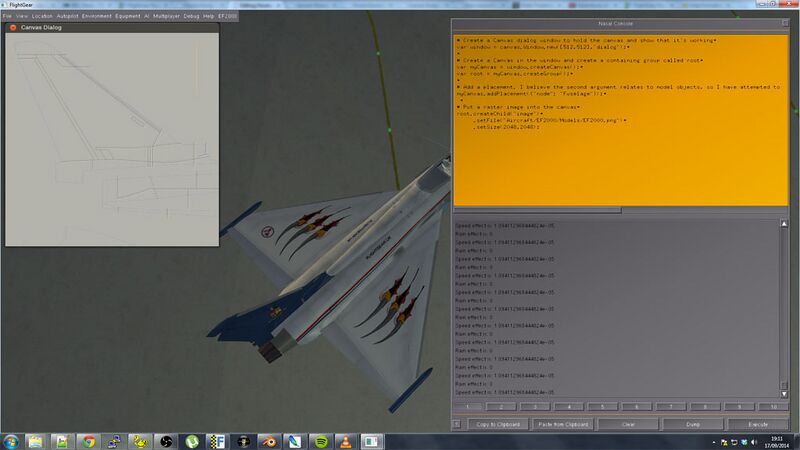
Task: Select Nasal Console tab 2
Action: tap(501, 407)
